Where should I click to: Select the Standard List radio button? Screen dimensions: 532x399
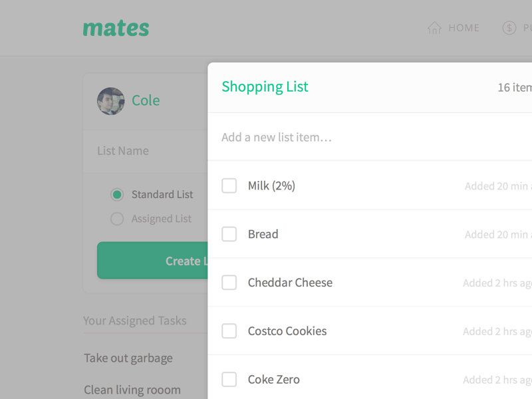click(x=116, y=194)
